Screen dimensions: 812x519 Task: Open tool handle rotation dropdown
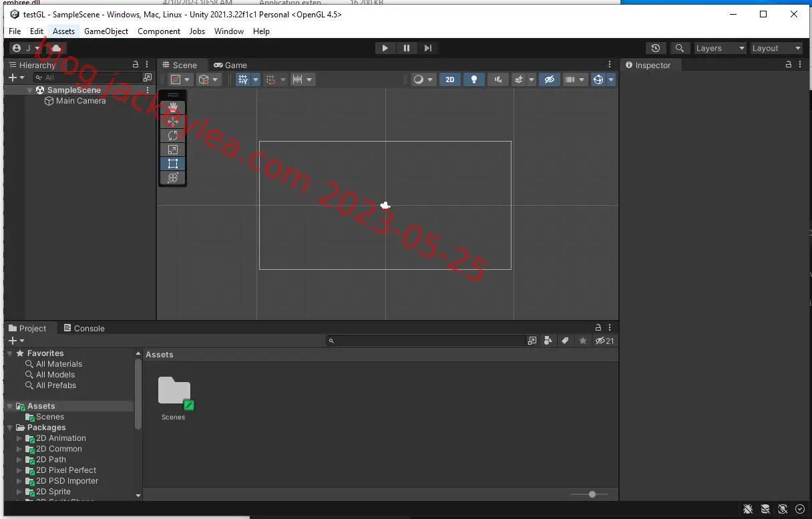208,79
